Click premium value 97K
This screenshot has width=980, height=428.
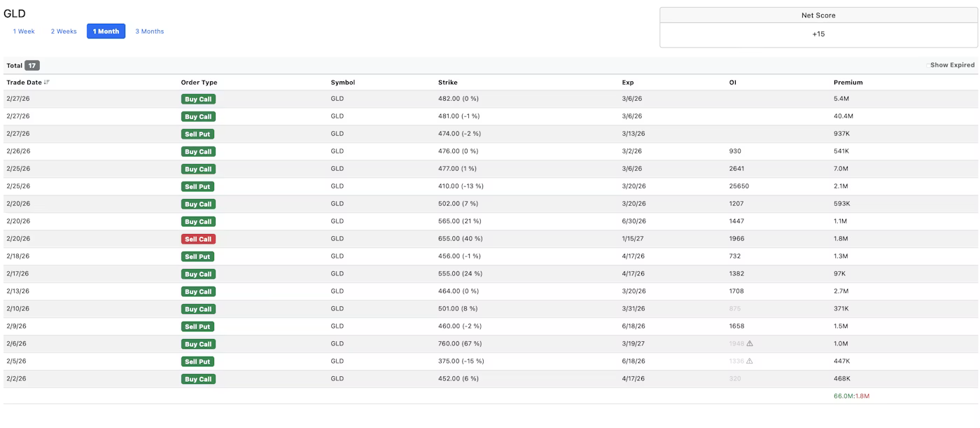(x=839, y=274)
